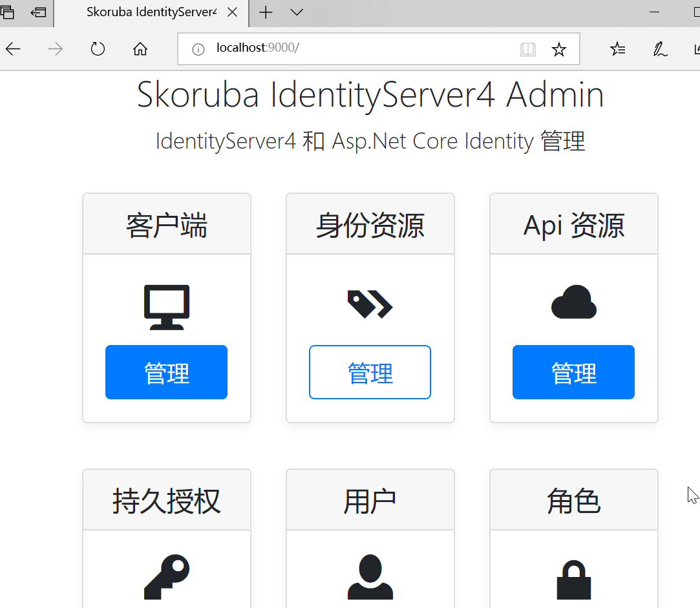
Task: Click the 用户 card header
Action: 370,500
